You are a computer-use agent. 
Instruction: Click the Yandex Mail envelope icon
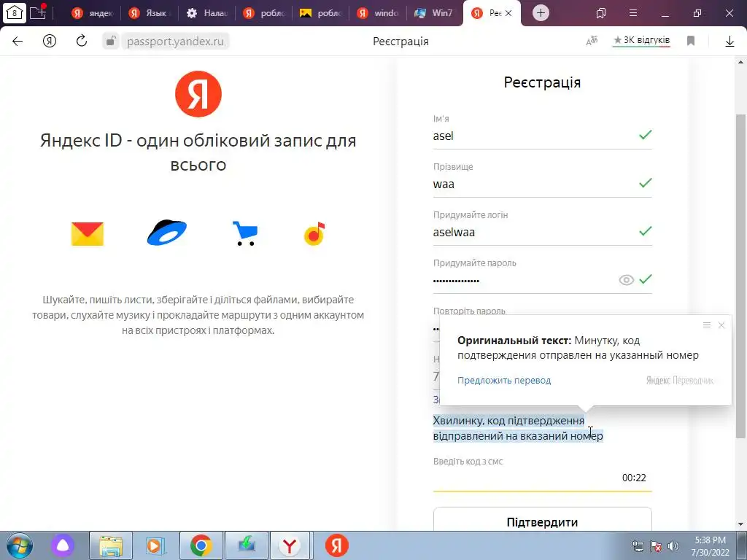pos(88,234)
